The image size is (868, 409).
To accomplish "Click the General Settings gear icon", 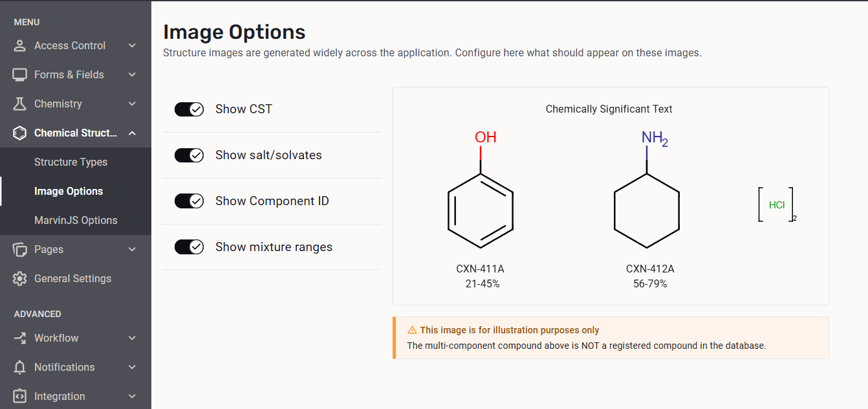I will (x=19, y=278).
